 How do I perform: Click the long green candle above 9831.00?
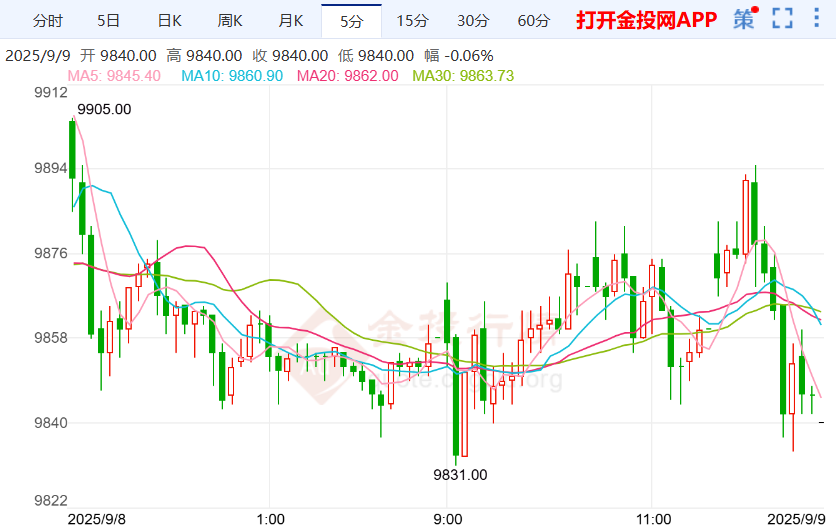click(x=456, y=395)
